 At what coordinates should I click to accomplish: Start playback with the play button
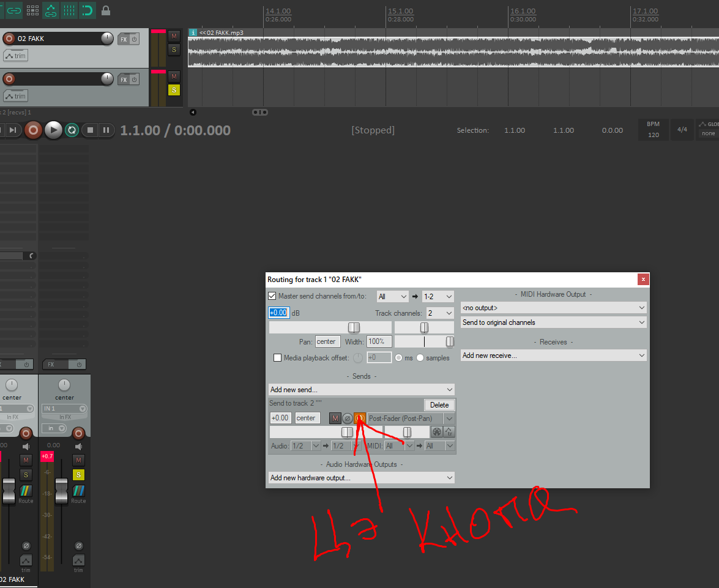click(x=53, y=130)
